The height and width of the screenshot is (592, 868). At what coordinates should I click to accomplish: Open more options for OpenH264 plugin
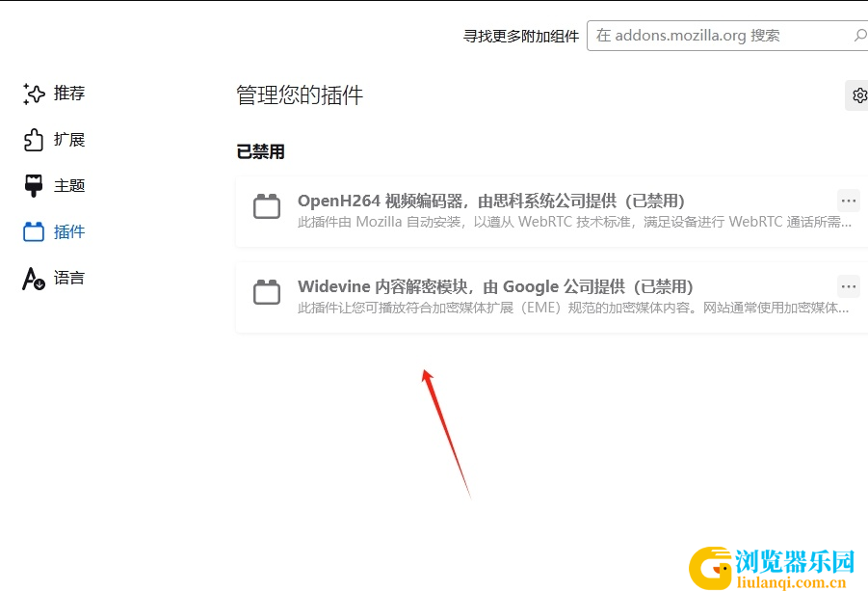[849, 201]
